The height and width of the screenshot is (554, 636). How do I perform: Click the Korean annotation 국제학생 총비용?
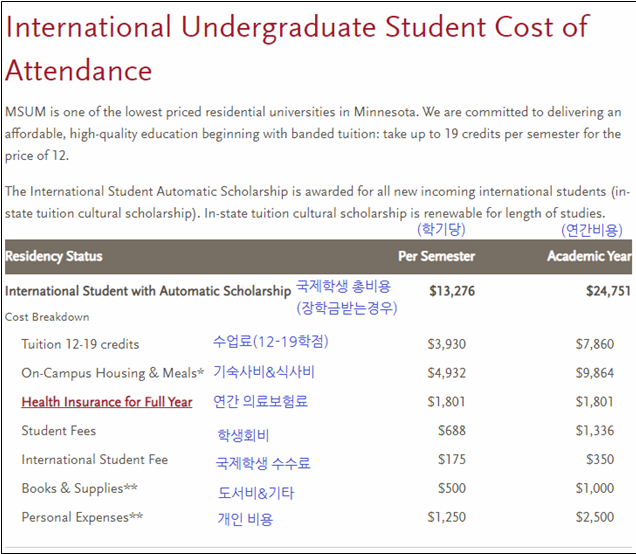tap(344, 286)
